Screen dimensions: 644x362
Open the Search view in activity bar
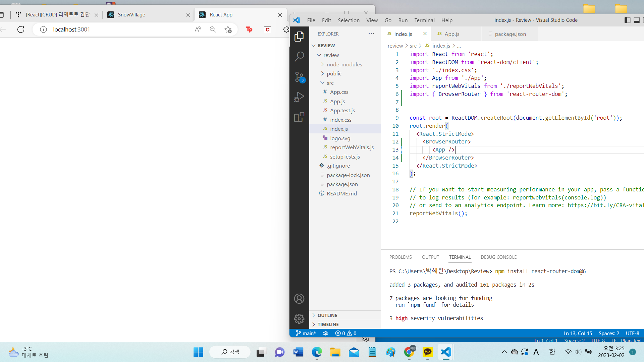pyautogui.click(x=299, y=56)
